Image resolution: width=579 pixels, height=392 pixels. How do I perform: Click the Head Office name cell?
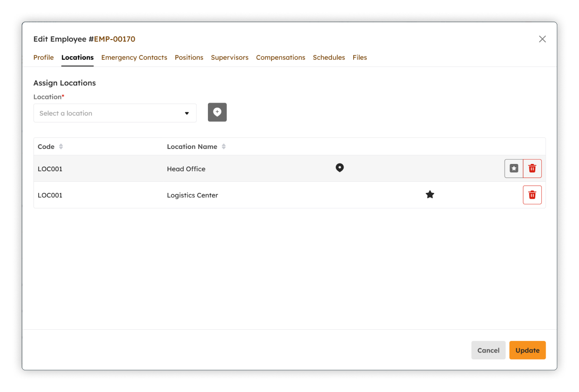click(x=186, y=169)
